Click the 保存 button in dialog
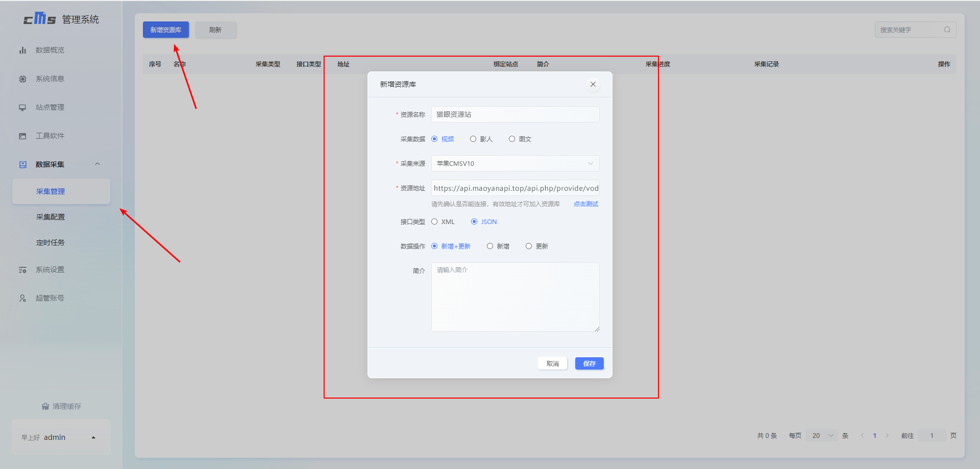Screen dimensions: 980x469 pyautogui.click(x=589, y=363)
